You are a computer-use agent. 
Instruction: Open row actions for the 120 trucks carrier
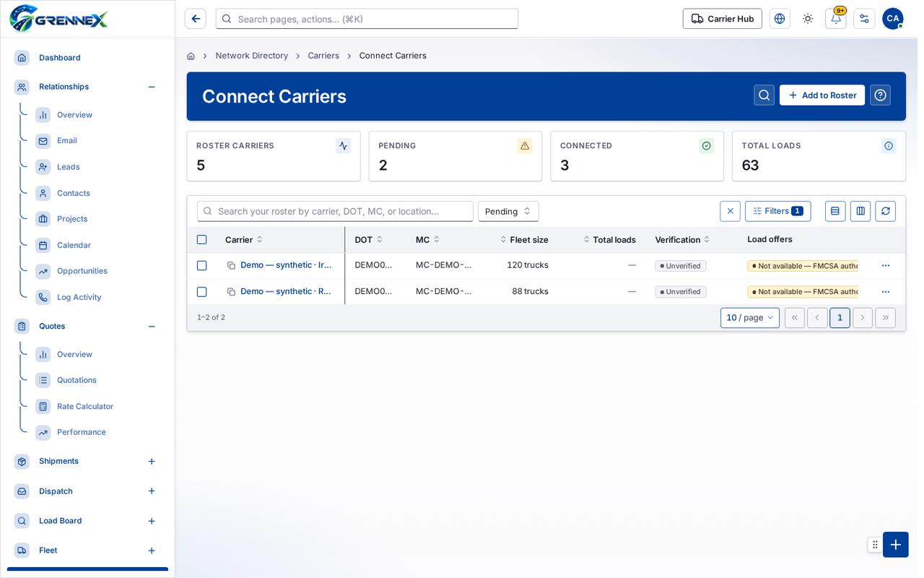[886, 266]
